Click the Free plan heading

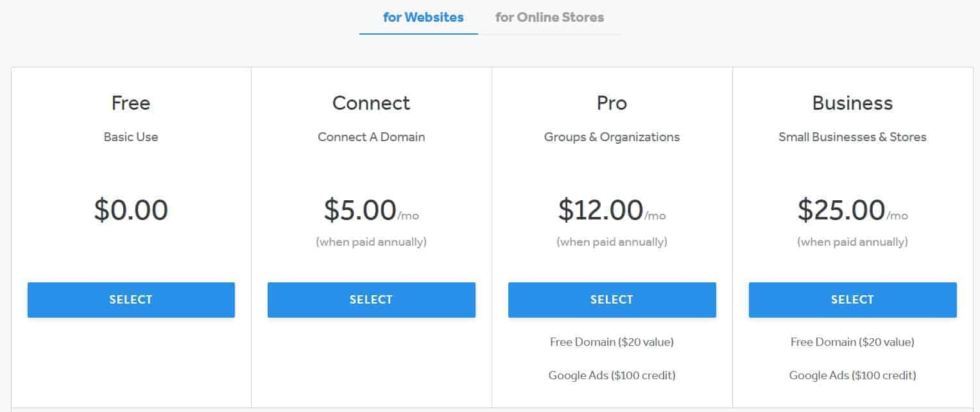pyautogui.click(x=131, y=103)
